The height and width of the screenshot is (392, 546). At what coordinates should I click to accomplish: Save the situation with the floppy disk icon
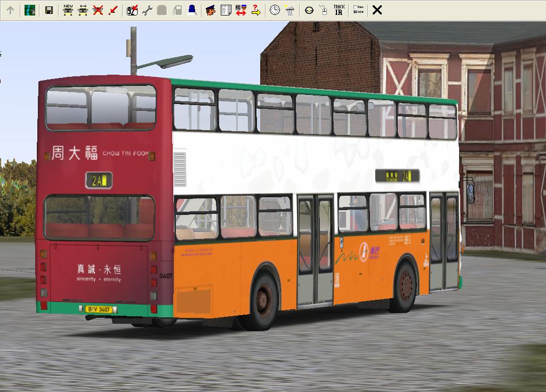(x=49, y=11)
